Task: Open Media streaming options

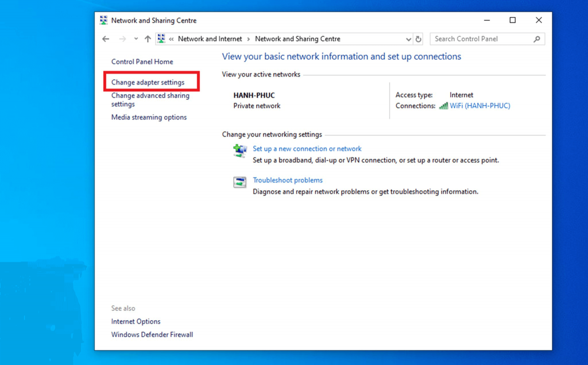Action: point(149,117)
